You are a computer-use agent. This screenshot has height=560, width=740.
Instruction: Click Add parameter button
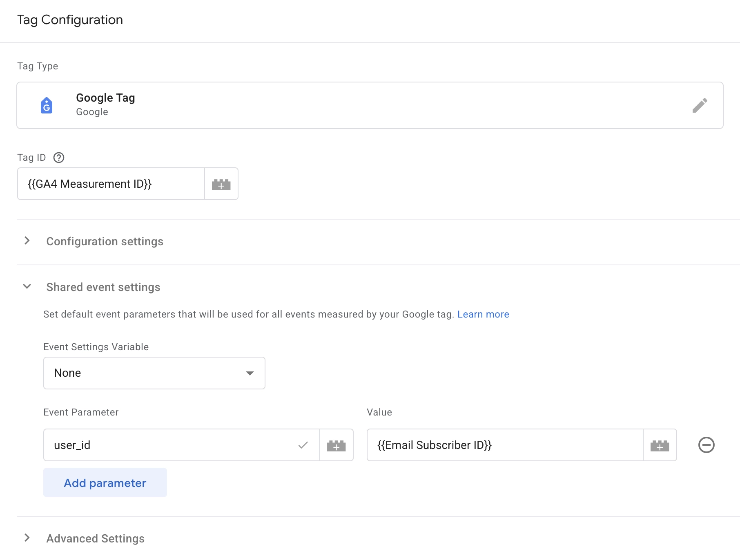(x=105, y=483)
